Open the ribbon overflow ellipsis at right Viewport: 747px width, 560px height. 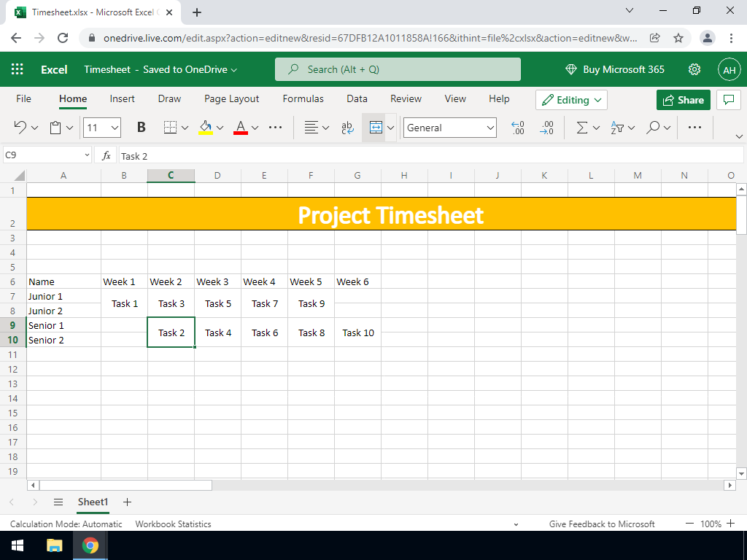694,127
